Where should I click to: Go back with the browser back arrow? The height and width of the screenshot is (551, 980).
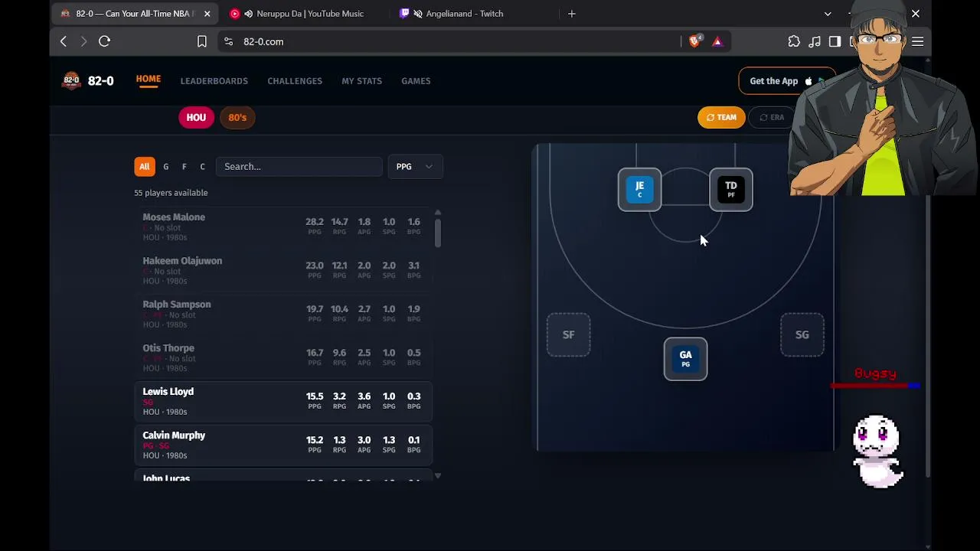click(x=64, y=41)
